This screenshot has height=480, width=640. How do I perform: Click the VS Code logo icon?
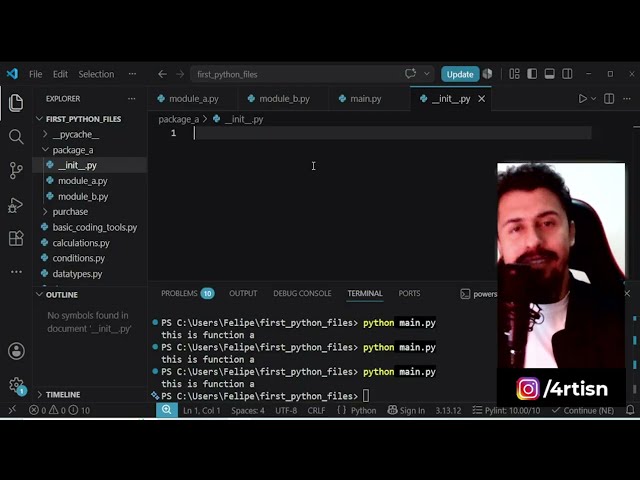[x=12, y=74]
